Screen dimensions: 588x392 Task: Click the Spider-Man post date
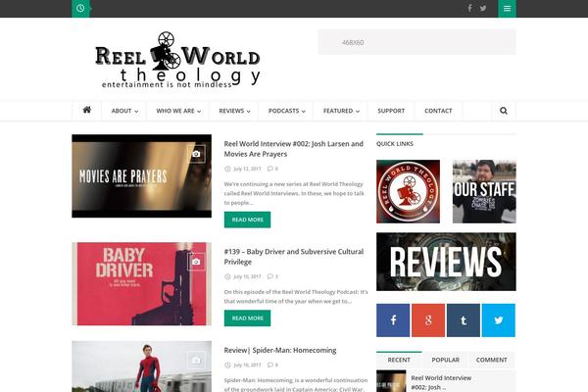pyautogui.click(x=247, y=365)
